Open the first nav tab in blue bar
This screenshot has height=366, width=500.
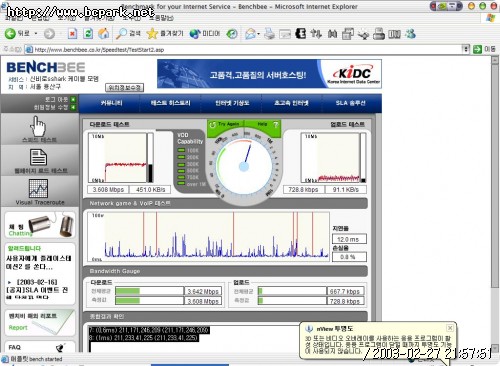111,103
